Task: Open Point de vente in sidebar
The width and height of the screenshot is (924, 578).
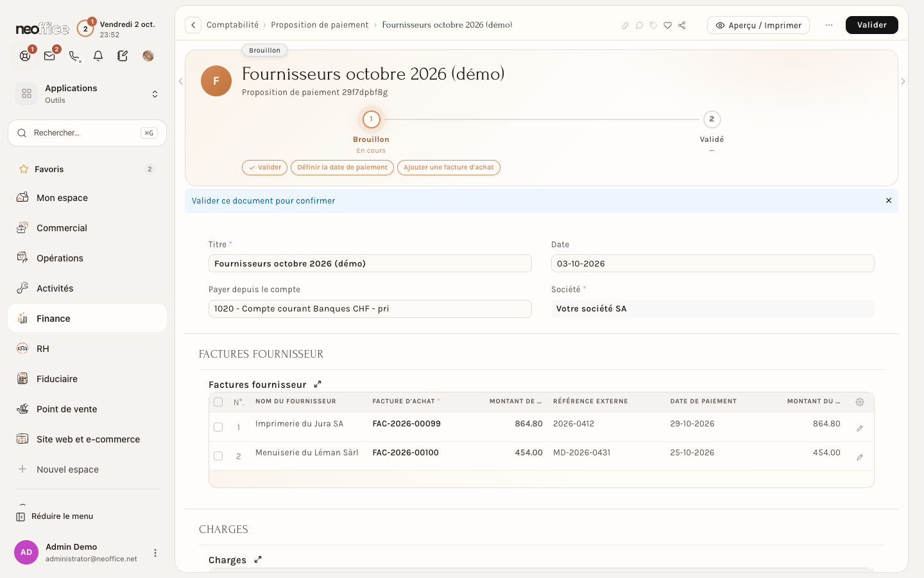Action: coord(87,409)
